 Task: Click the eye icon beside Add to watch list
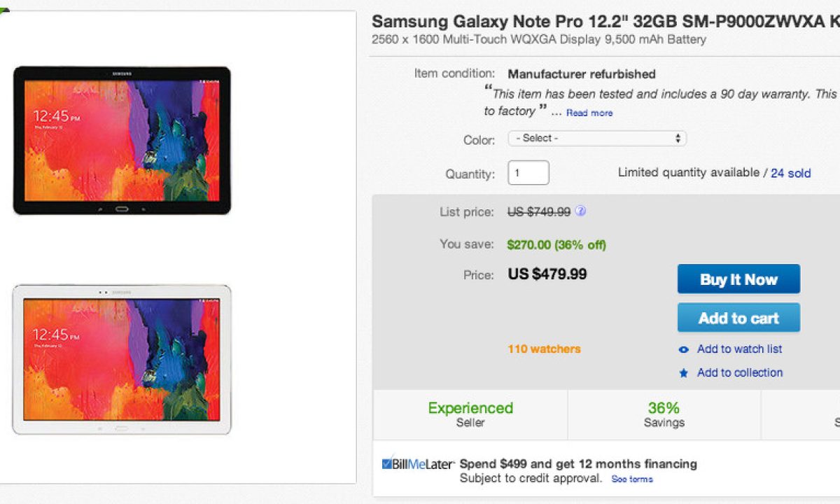[684, 349]
